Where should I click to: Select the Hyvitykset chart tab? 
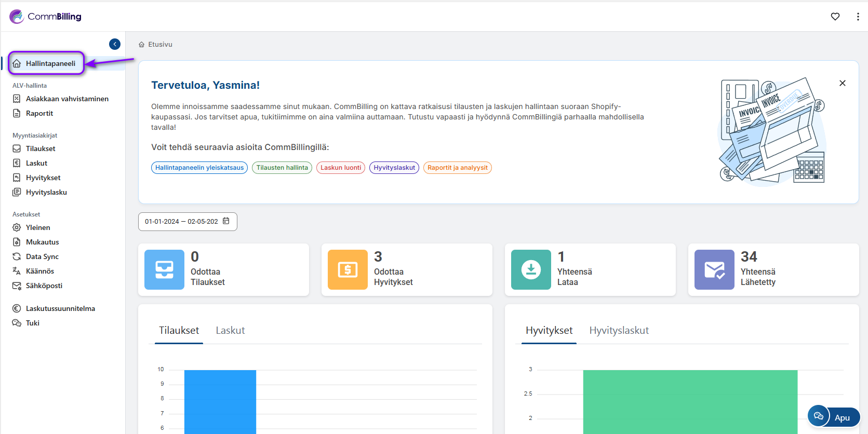549,331
